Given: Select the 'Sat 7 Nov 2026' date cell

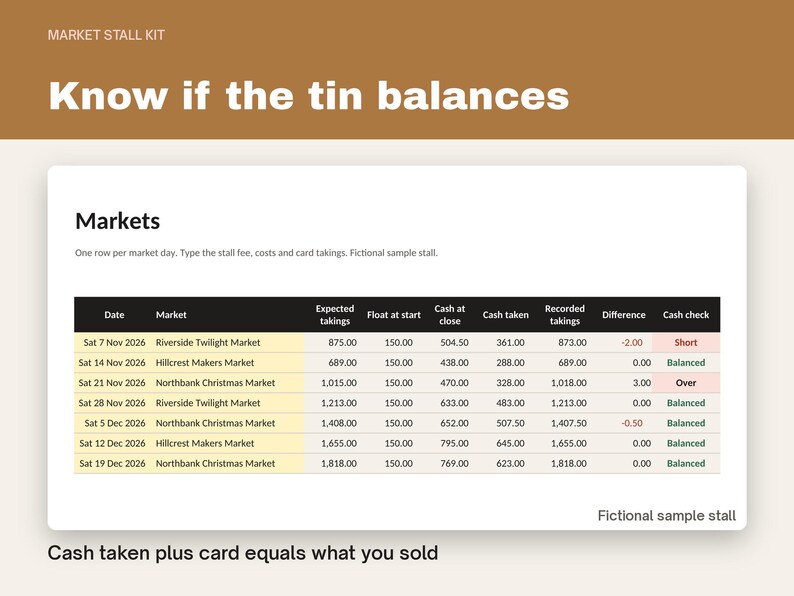Looking at the screenshot, I should tap(114, 343).
